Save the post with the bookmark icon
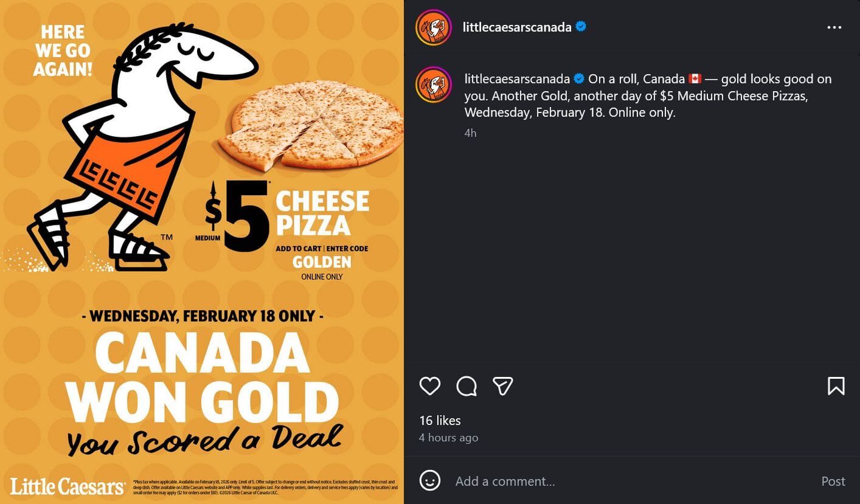 [836, 386]
